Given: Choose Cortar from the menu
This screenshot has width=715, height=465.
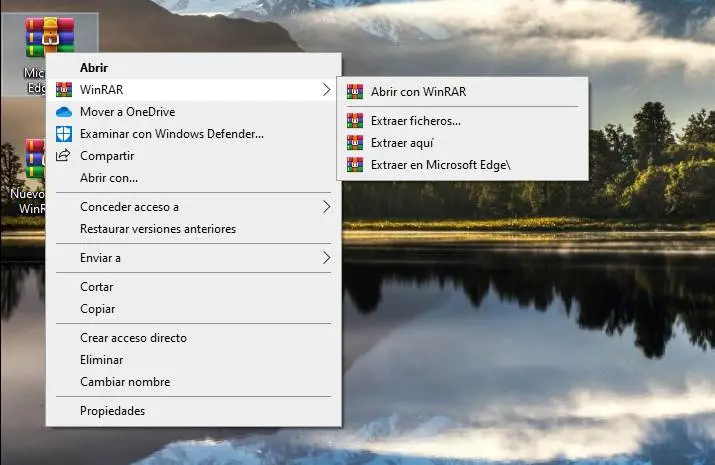Looking at the screenshot, I should pyautogui.click(x=194, y=287).
